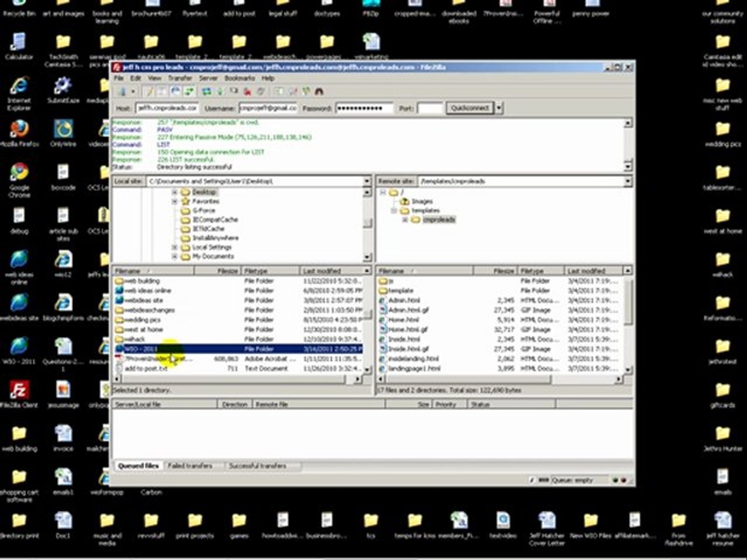747x560 pixels.
Task: Open the Bookmarks menu
Action: point(239,78)
